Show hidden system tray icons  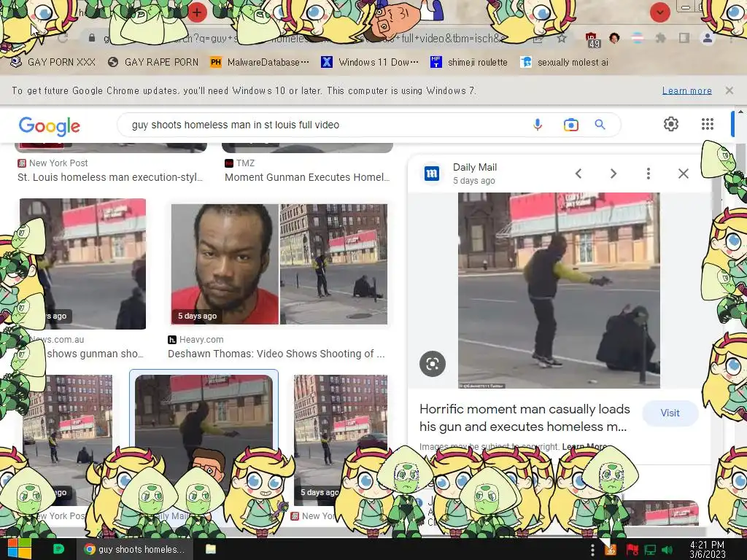pyautogui.click(x=592, y=550)
